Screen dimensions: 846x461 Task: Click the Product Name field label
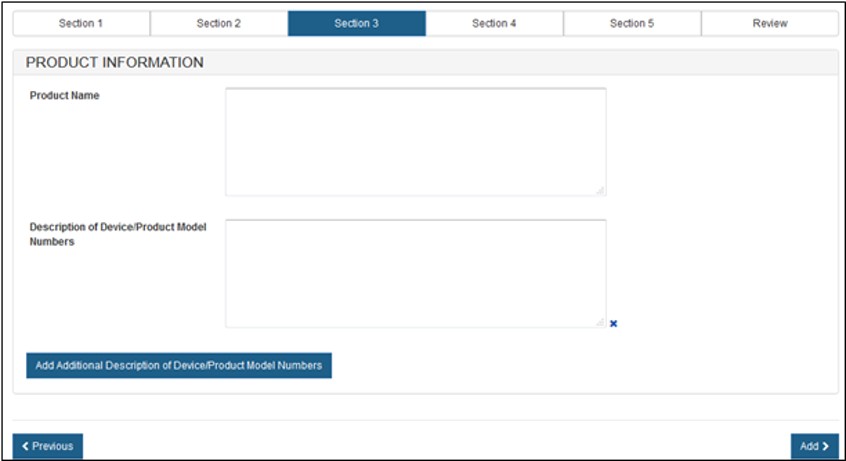[65, 96]
